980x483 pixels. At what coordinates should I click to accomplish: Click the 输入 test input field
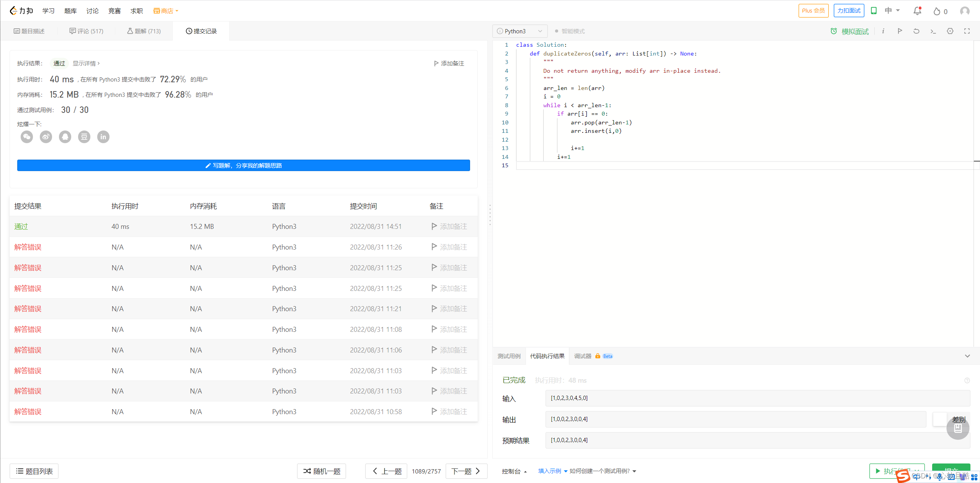757,398
